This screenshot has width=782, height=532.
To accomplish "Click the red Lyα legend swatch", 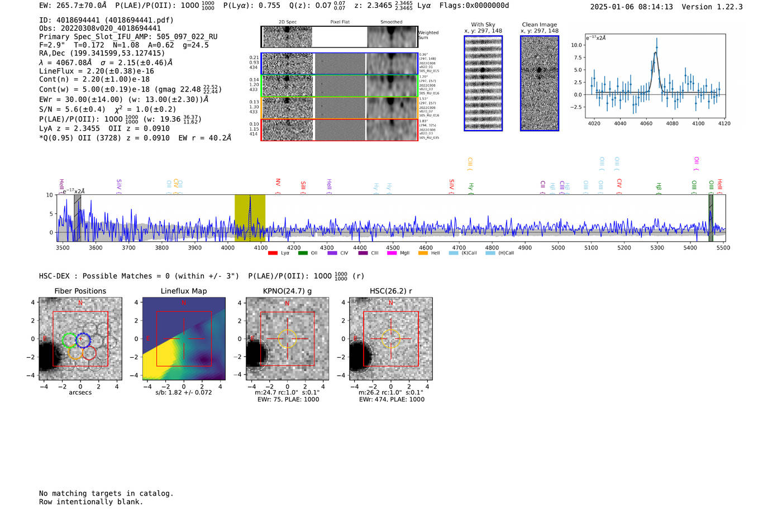I will point(273,253).
